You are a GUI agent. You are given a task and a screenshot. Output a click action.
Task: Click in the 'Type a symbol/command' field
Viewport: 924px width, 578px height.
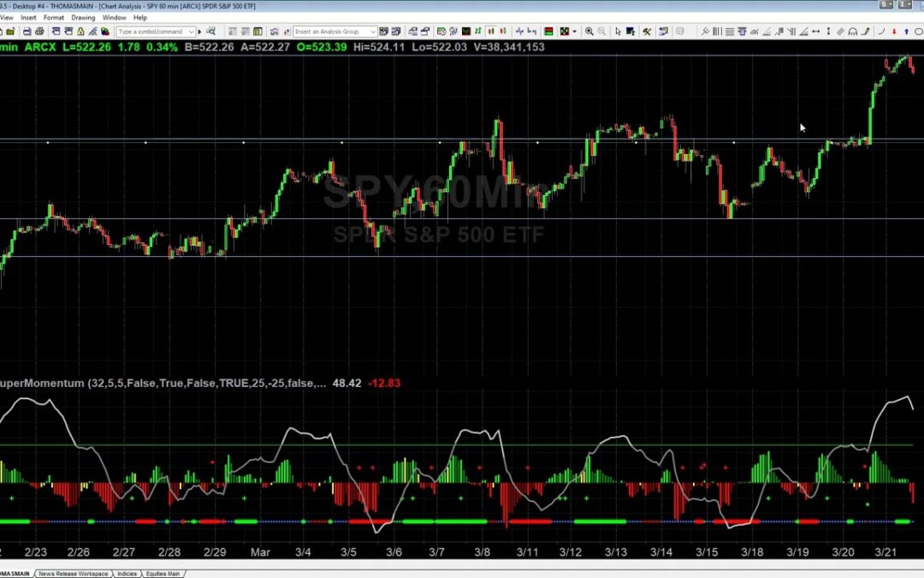point(150,32)
